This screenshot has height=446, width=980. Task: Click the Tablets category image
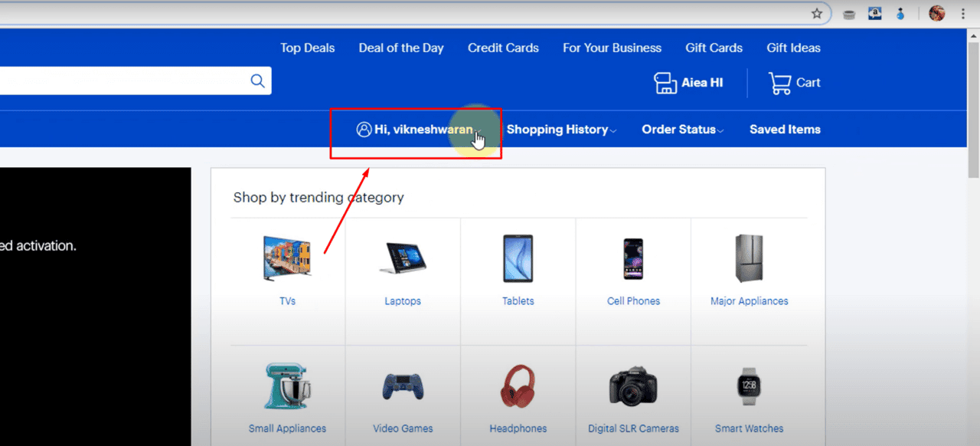click(518, 258)
